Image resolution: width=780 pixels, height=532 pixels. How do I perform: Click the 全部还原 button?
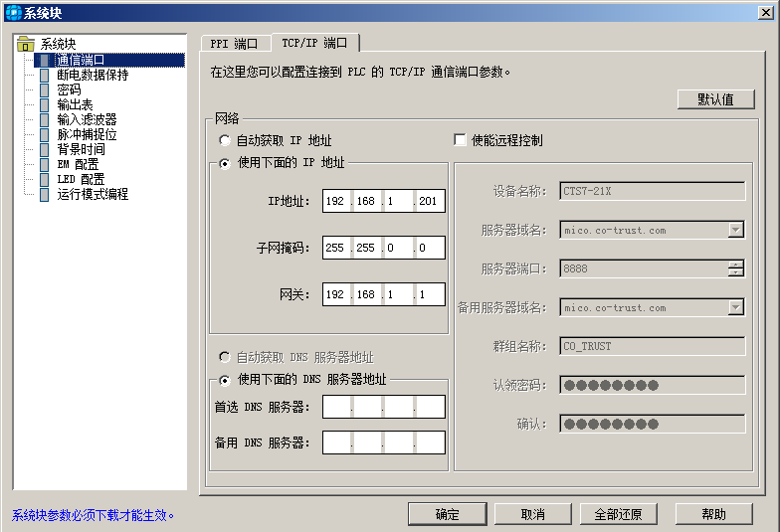tap(619, 514)
